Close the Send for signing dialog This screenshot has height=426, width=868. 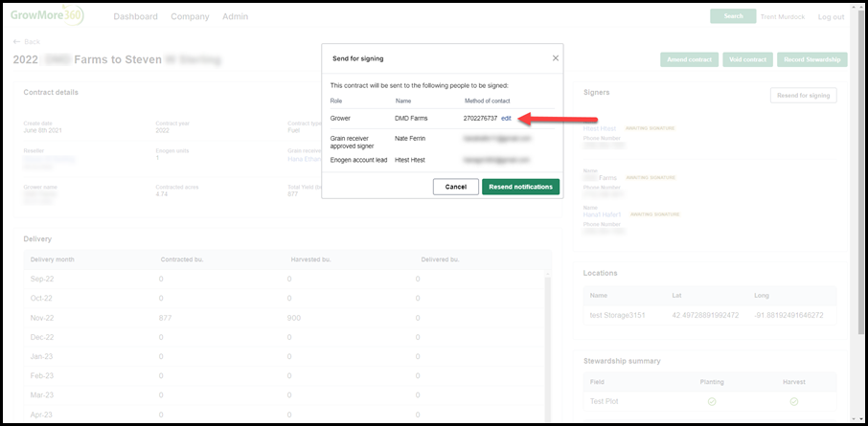pos(556,58)
